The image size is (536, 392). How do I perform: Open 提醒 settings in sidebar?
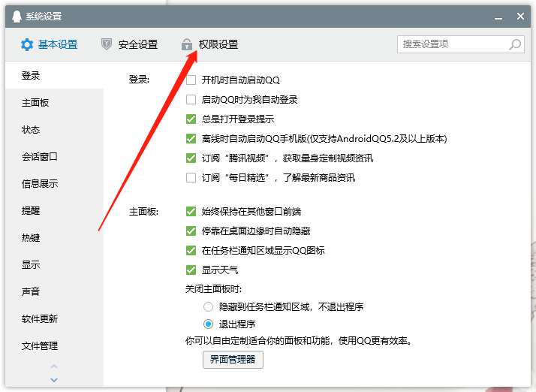coord(54,211)
